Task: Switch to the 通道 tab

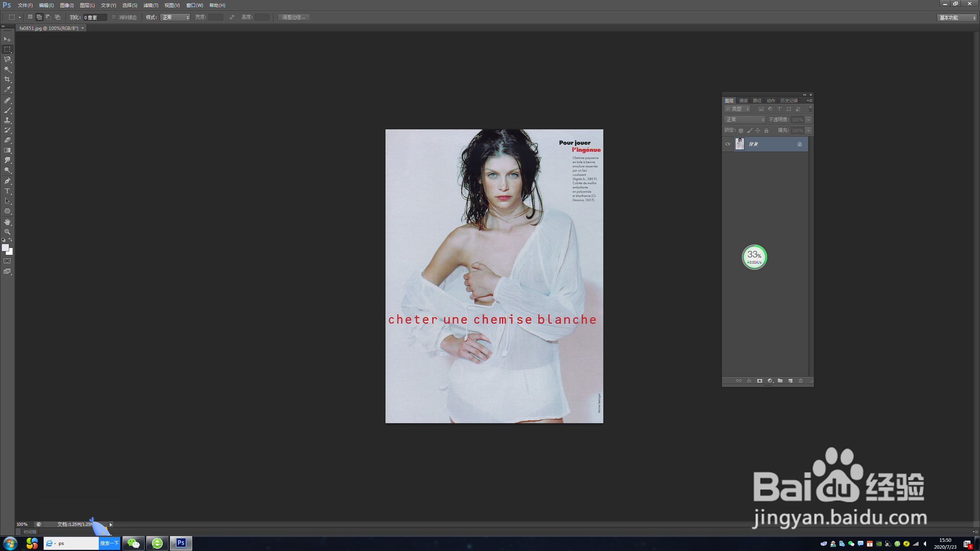Action: point(743,101)
